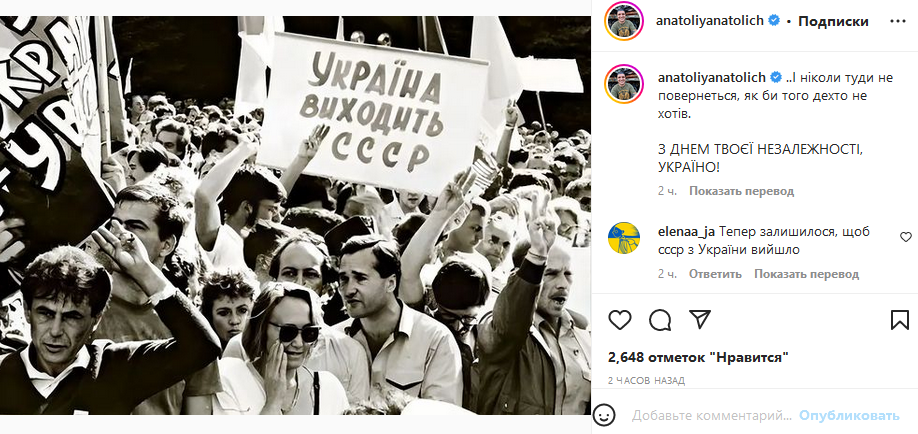
Task: View the 2,648 likes list
Action: (x=698, y=357)
